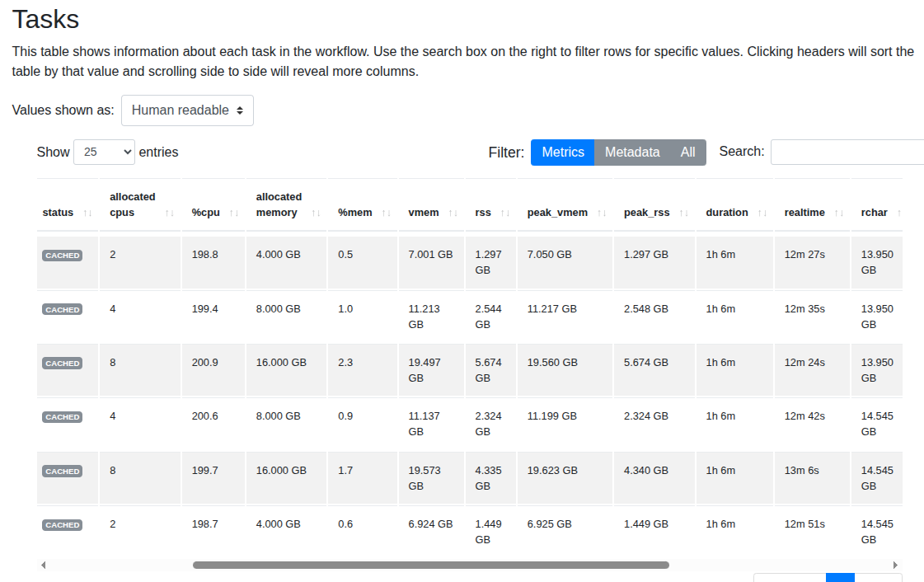Click the peak_vmem column header
Viewport: 924px width, 582px height.
(557, 213)
